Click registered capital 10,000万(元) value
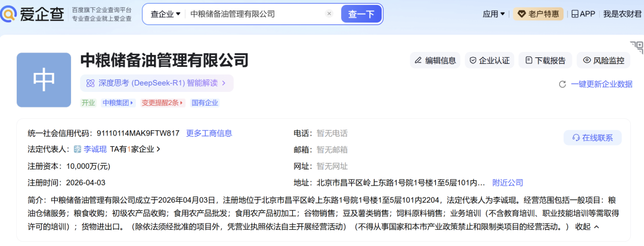644x246 pixels. point(88,166)
